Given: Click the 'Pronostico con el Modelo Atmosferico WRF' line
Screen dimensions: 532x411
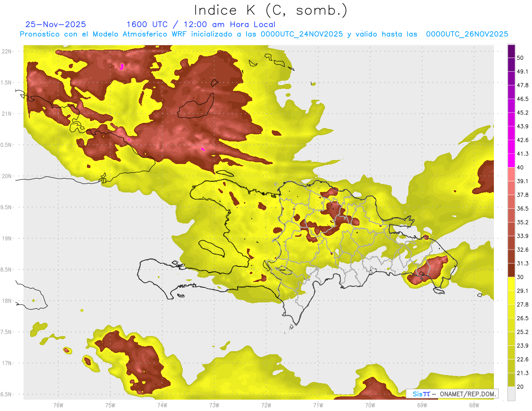Looking at the screenshot, I should (x=264, y=34).
